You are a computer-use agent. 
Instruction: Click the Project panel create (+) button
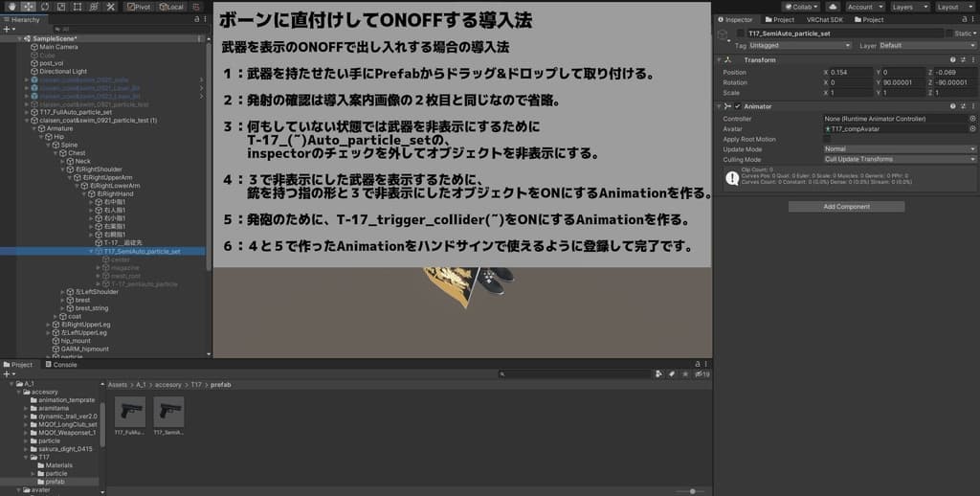point(8,374)
